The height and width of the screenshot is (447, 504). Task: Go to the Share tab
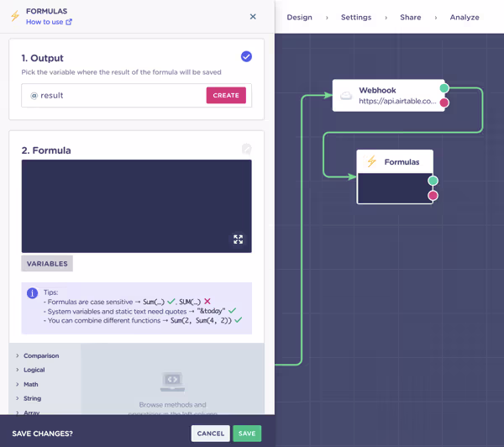(x=411, y=18)
